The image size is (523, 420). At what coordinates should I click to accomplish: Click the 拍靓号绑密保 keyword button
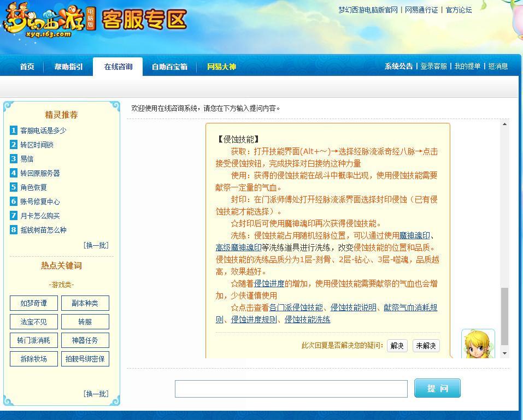pyautogui.click(x=85, y=359)
